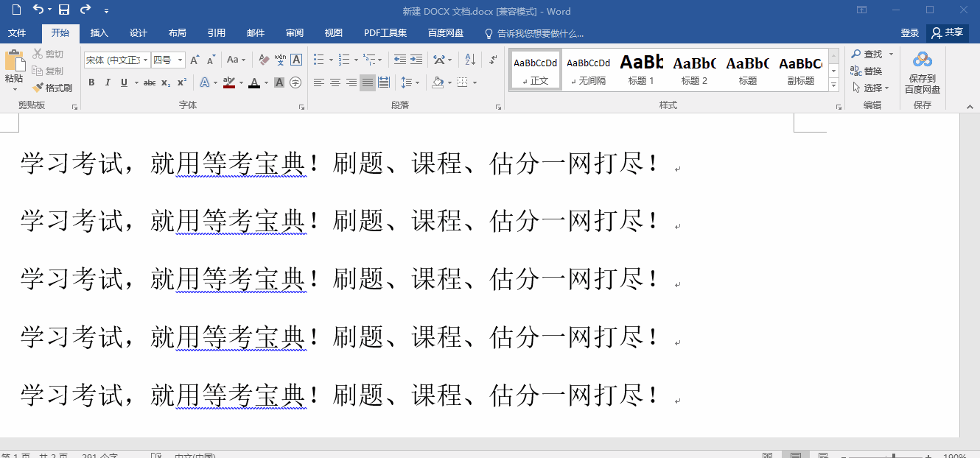
Task: Align text left
Action: pyautogui.click(x=319, y=82)
